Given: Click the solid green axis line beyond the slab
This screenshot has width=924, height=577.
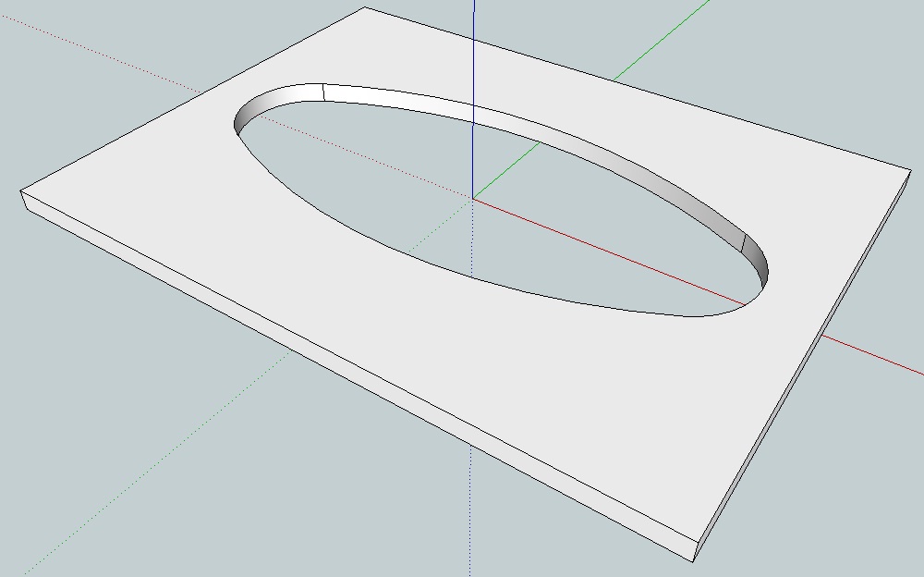Looking at the screenshot, I should pyautogui.click(x=661, y=40).
